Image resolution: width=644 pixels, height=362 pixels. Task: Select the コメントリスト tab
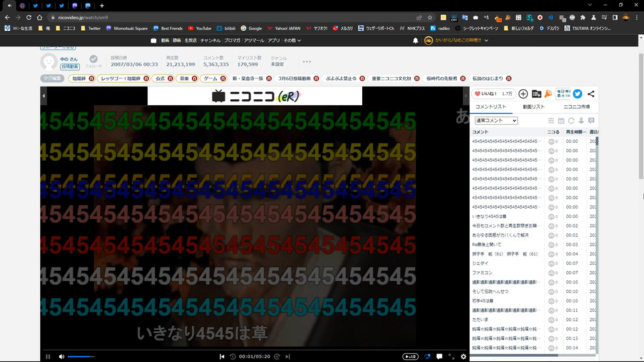[x=491, y=107]
